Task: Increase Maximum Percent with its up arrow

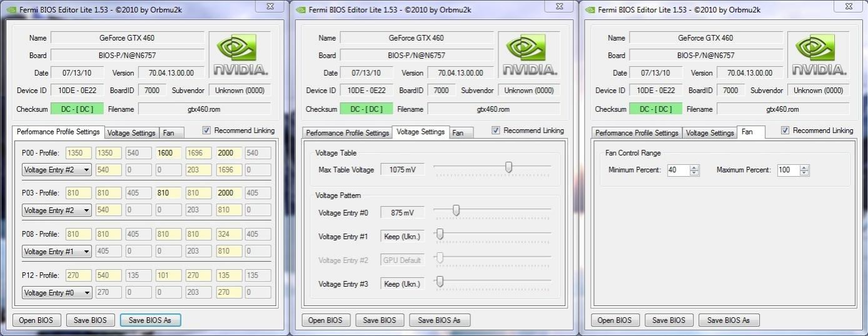Action: (x=804, y=167)
